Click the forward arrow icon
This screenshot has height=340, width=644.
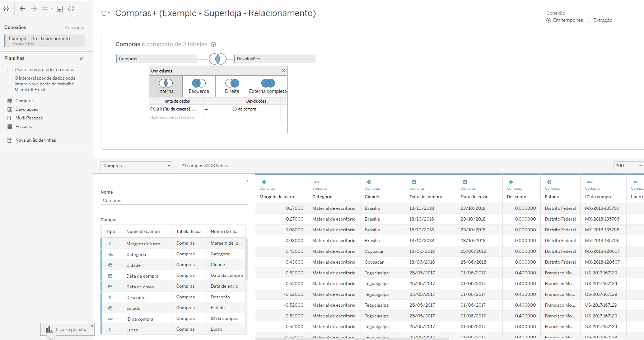pyautogui.click(x=34, y=8)
